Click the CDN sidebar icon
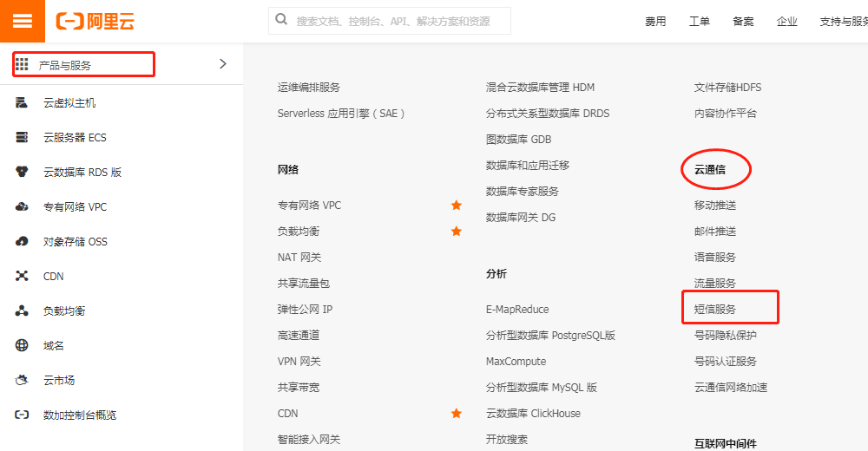This screenshot has height=451, width=868. click(22, 276)
